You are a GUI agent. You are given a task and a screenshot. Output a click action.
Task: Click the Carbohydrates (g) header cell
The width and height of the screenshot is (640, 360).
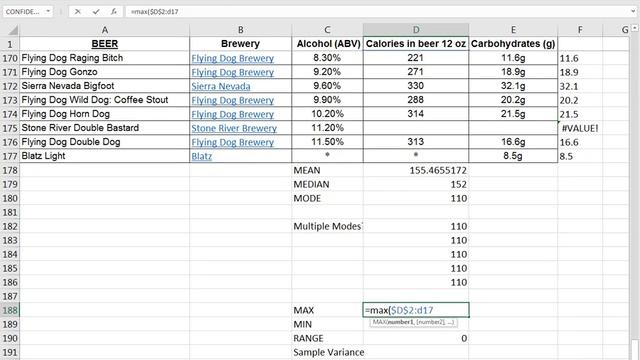(513, 44)
